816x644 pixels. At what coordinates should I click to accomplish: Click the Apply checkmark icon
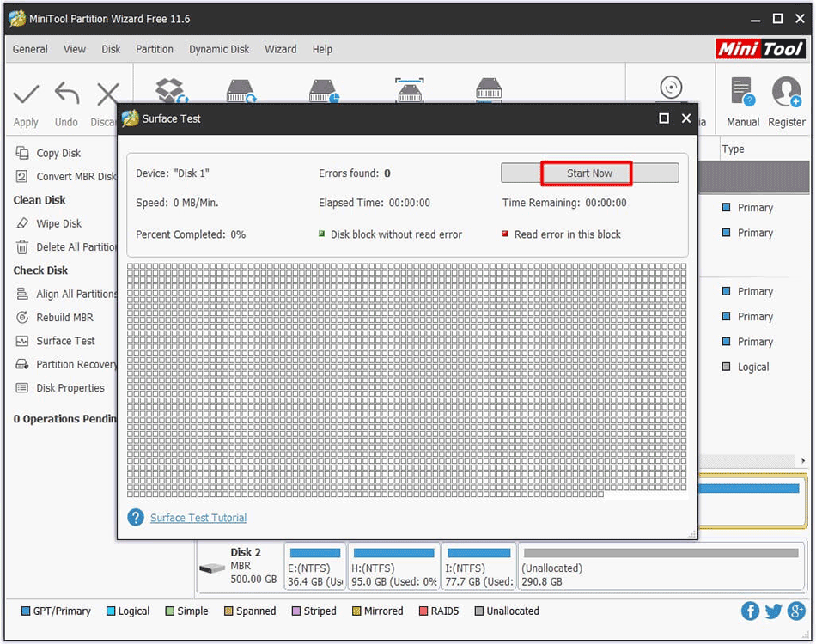coord(26,94)
